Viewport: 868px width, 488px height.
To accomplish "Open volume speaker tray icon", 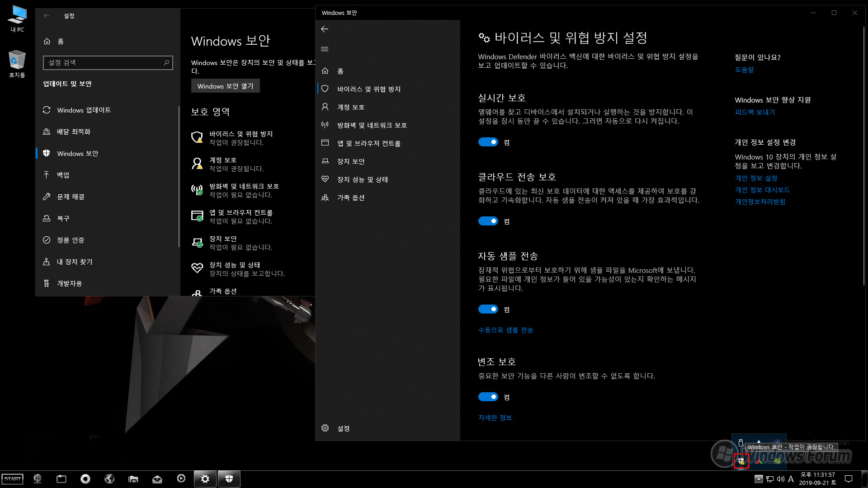I will [781, 479].
